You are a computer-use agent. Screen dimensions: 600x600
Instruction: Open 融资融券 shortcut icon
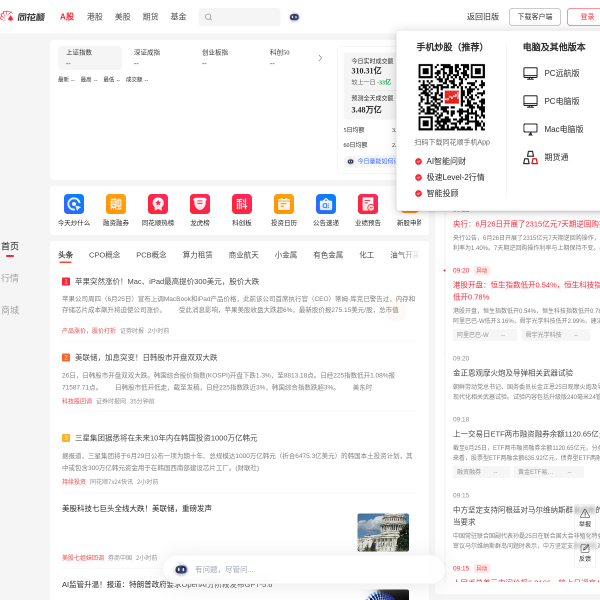(x=116, y=204)
